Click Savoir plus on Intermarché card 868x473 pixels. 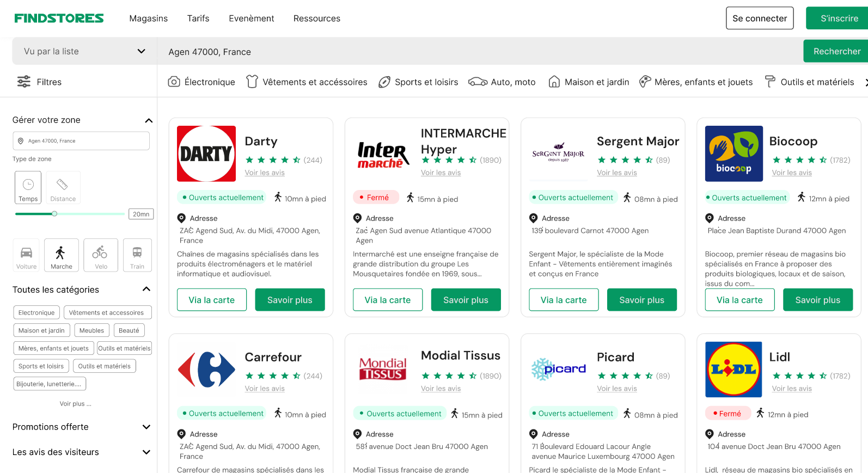pos(466,300)
